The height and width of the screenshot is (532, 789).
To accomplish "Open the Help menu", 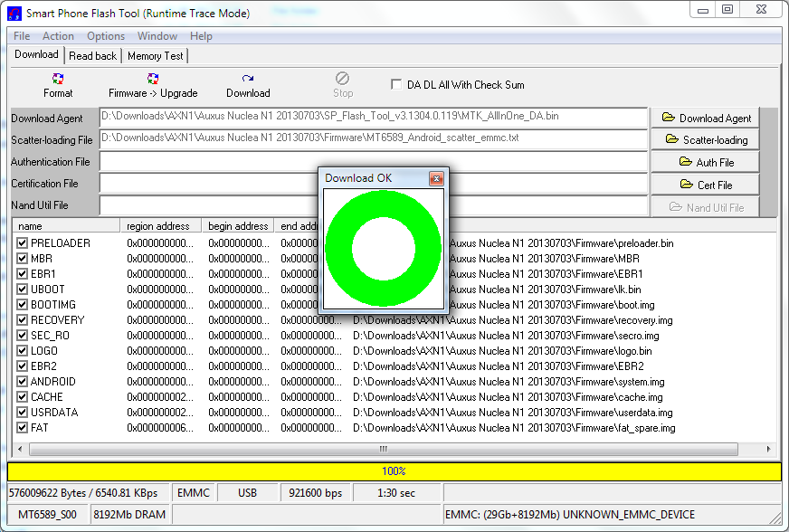I will 201,36.
